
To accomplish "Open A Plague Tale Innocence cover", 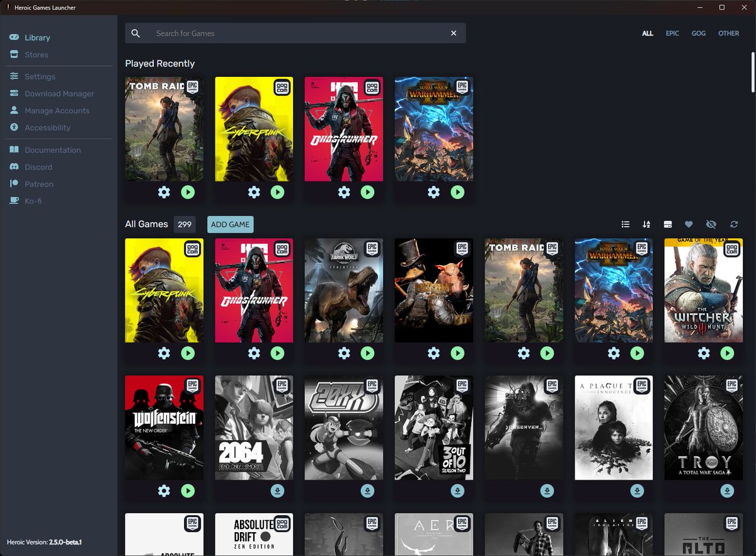I will 614,428.
